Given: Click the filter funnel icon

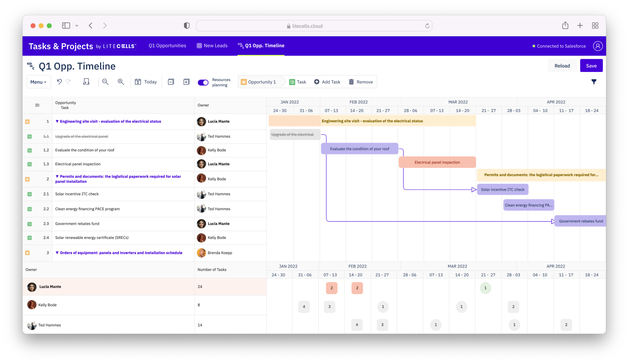Looking at the screenshot, I should coord(594,82).
